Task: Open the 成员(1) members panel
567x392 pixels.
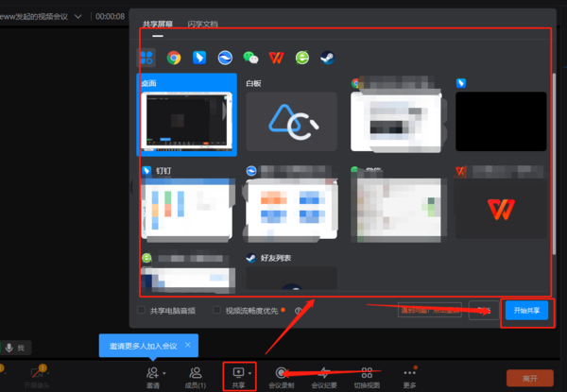Action: tap(196, 377)
